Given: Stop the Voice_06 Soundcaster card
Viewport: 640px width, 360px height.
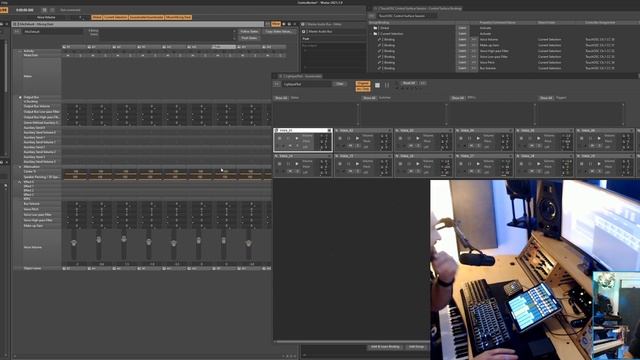Looking at the screenshot, I should [582, 138].
